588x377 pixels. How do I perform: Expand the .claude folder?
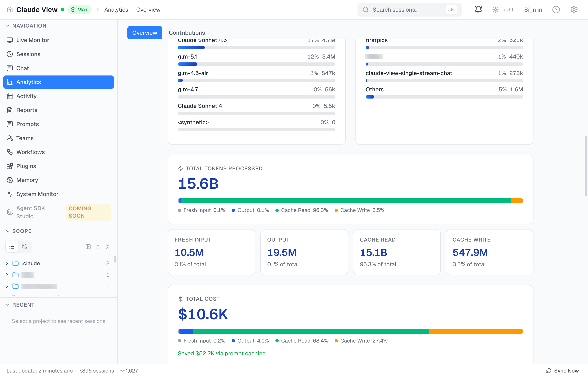tap(7, 263)
